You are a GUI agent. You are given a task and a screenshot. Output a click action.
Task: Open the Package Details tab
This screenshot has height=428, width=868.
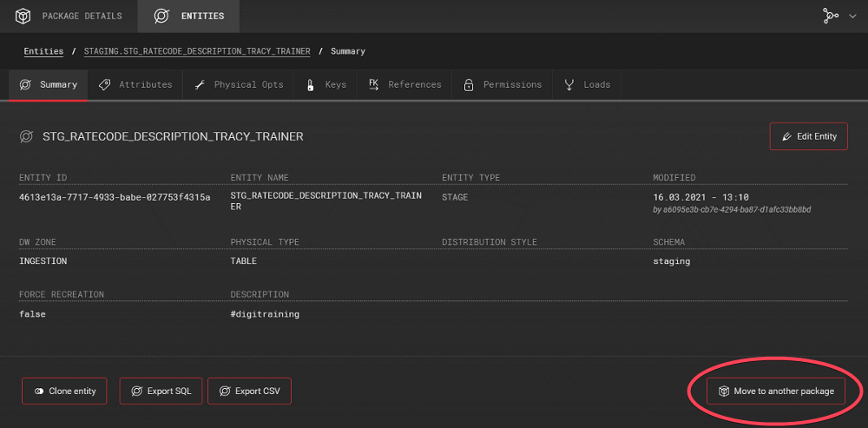(68, 16)
